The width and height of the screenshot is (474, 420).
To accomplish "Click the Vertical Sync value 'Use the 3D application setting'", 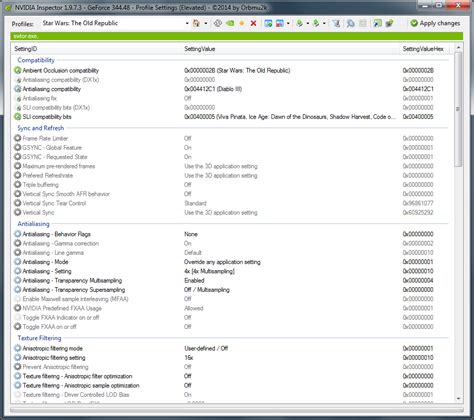I will 221,212.
